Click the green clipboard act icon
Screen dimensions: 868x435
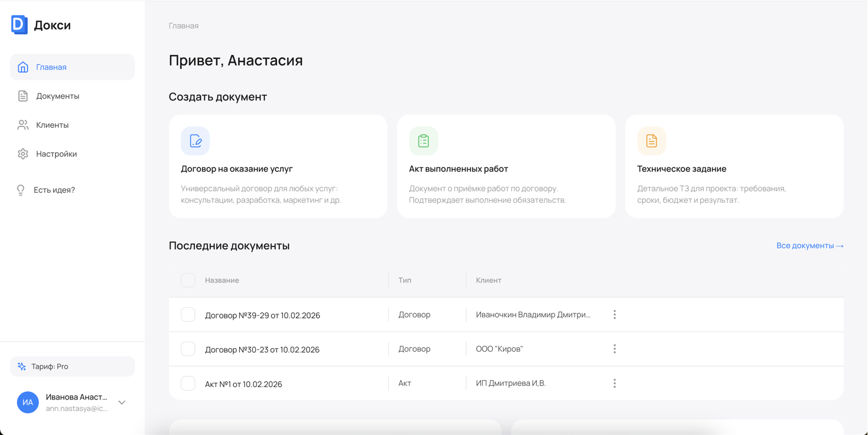pyautogui.click(x=424, y=141)
